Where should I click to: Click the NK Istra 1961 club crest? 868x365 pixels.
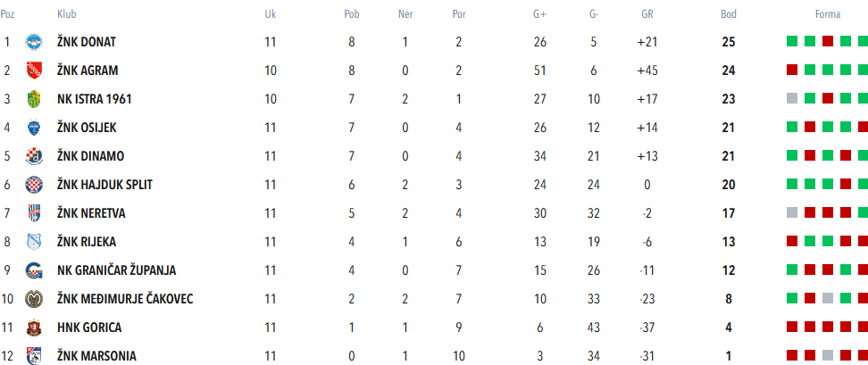(34, 99)
